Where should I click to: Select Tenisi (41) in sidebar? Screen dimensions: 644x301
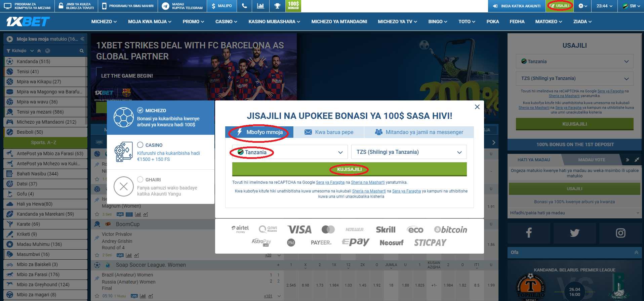(45, 72)
